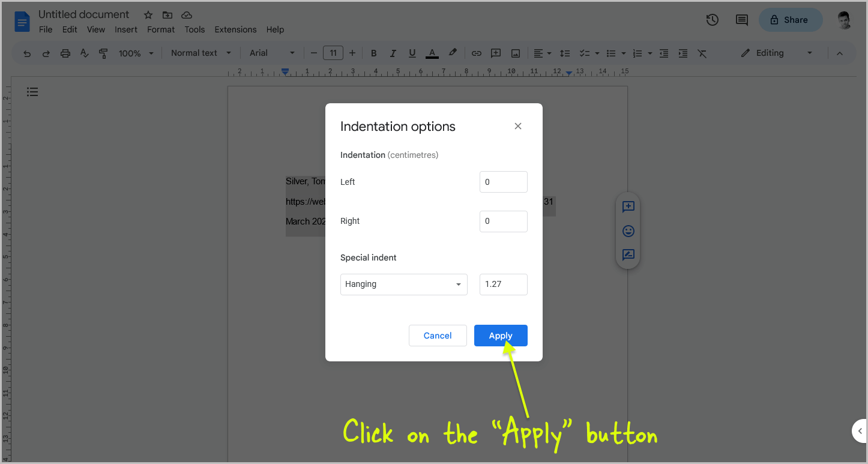Open the zoom level dropdown
The width and height of the screenshot is (868, 464).
pos(135,53)
